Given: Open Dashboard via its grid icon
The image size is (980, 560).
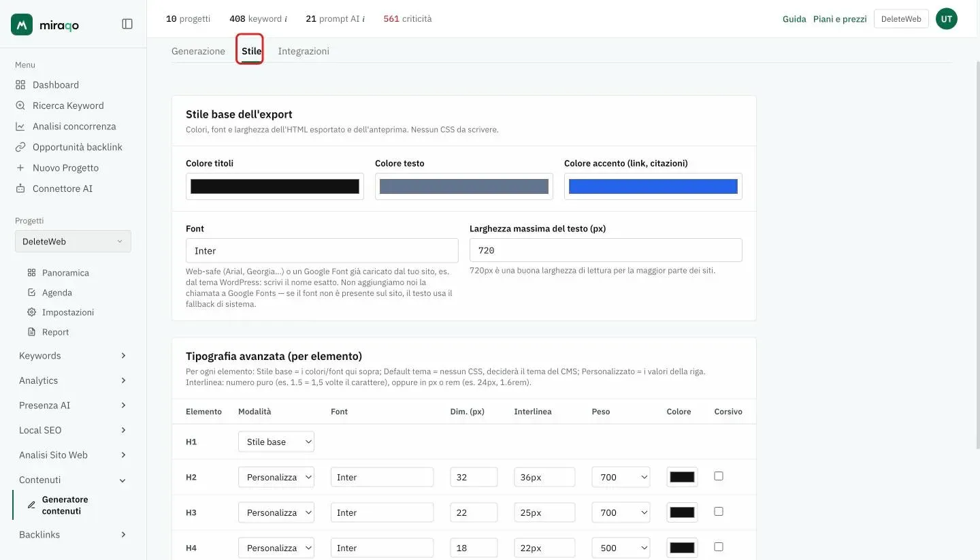Looking at the screenshot, I should [20, 85].
